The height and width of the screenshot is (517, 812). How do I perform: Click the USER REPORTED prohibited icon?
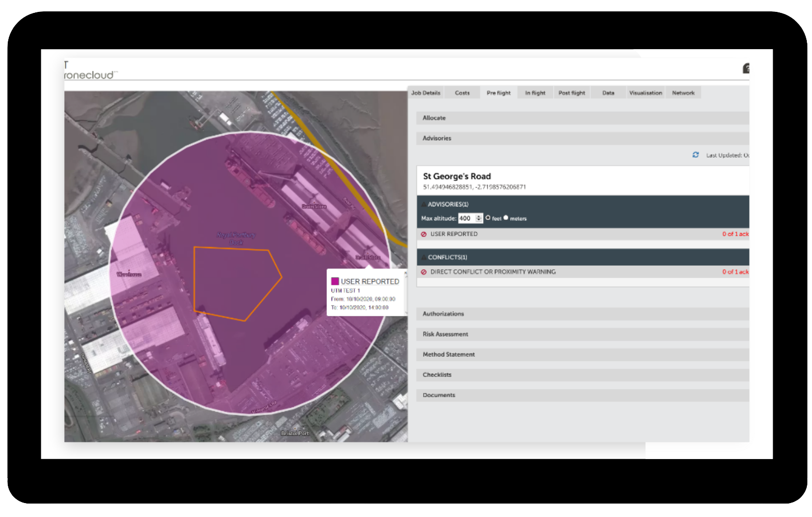click(424, 234)
